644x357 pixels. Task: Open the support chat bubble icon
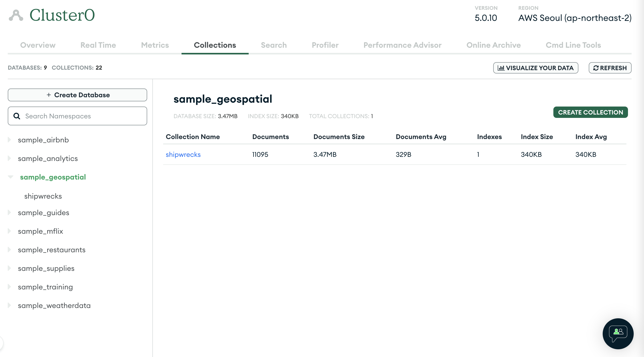[618, 334]
